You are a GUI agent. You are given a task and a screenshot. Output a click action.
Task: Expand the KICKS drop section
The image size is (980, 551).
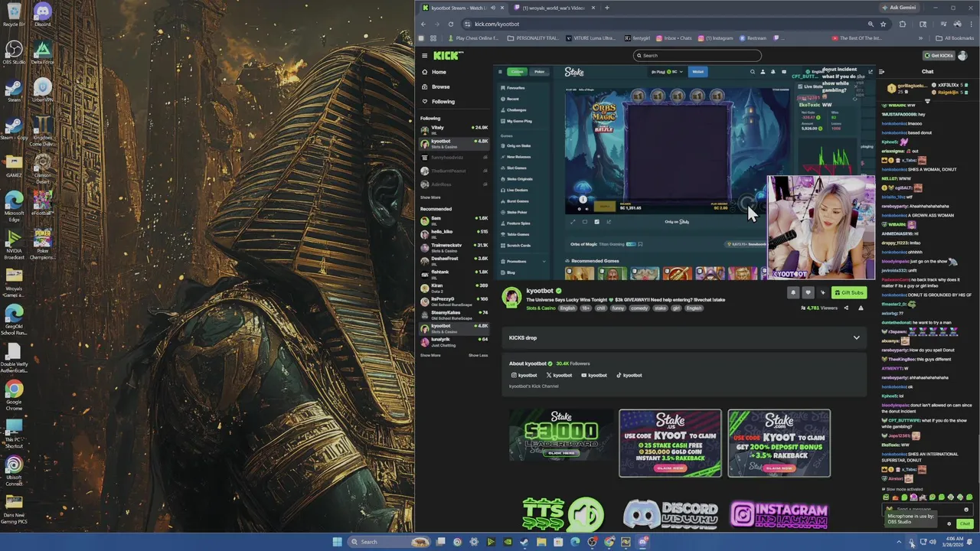pos(856,337)
